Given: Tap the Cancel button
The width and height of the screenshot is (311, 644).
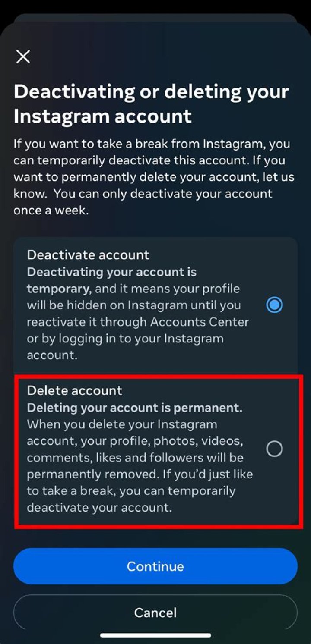Looking at the screenshot, I should point(155,612).
